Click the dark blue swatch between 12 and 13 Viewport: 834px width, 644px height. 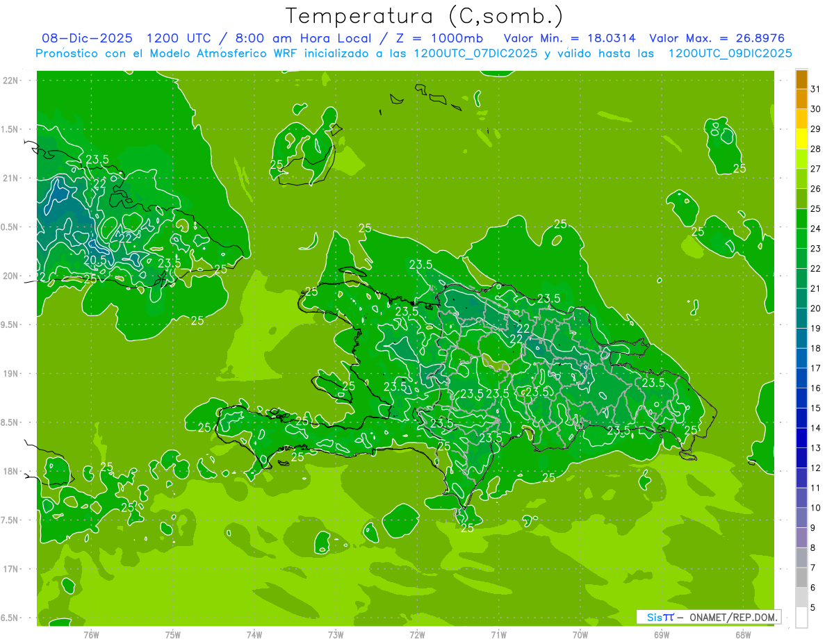801,458
